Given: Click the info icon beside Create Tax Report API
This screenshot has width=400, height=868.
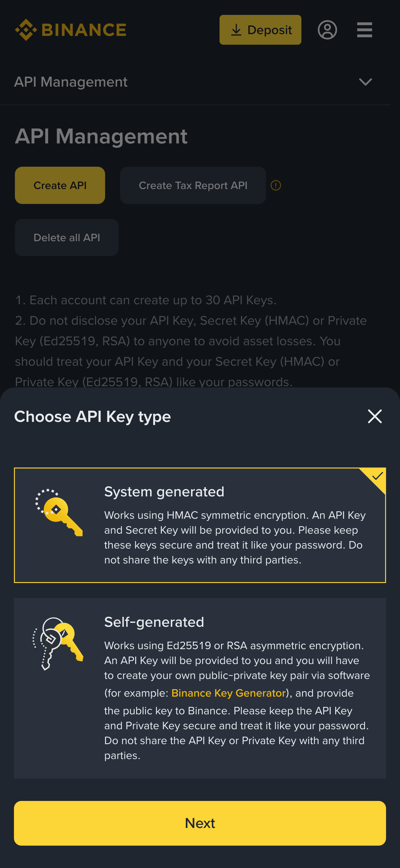Looking at the screenshot, I should coord(275,185).
